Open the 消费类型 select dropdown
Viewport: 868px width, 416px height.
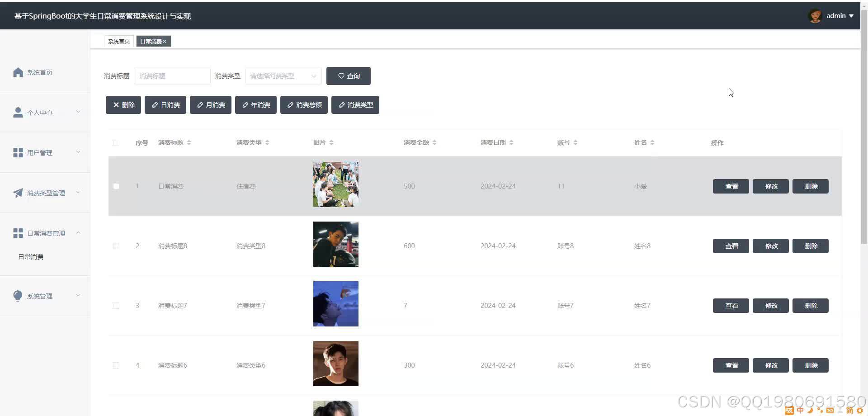(x=283, y=76)
